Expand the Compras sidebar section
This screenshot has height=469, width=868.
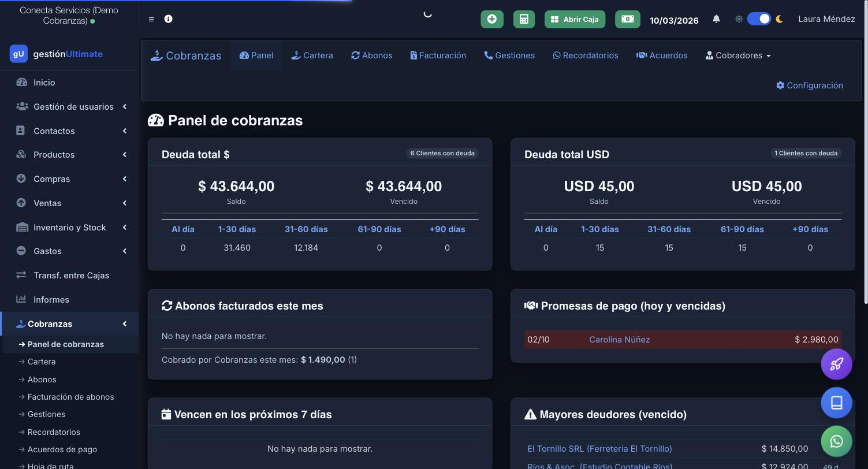coord(69,179)
